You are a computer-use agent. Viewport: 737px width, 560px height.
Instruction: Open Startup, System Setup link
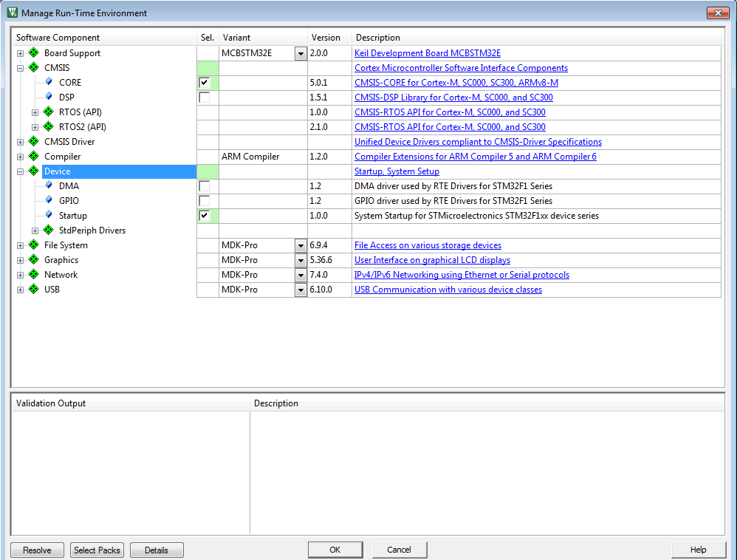397,171
